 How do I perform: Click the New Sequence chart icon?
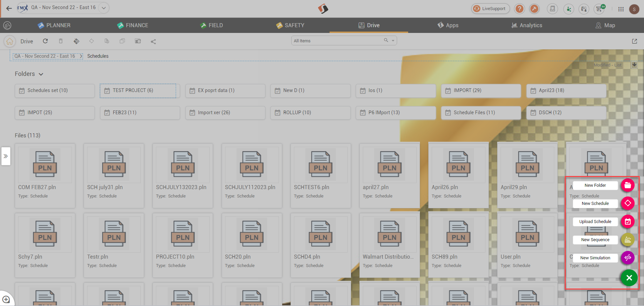click(628, 239)
